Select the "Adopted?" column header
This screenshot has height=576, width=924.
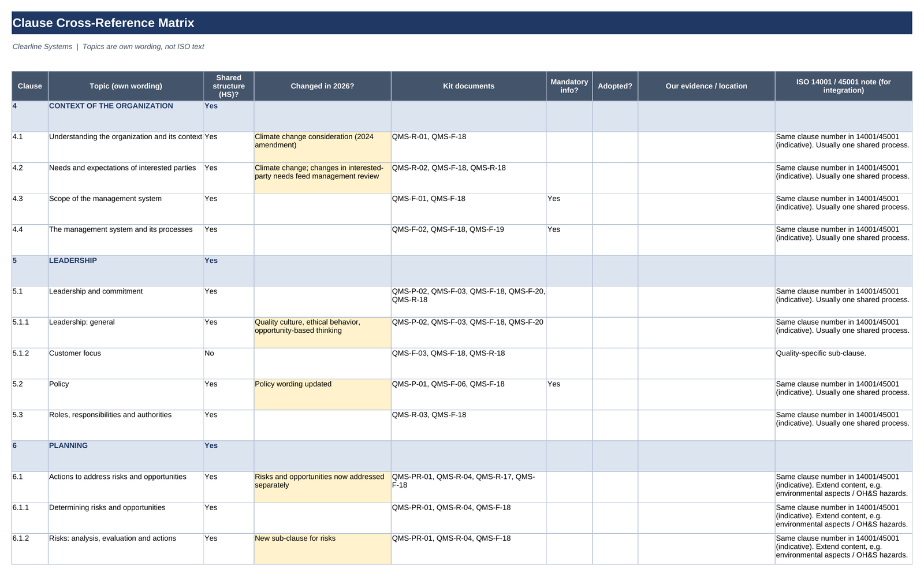615,86
